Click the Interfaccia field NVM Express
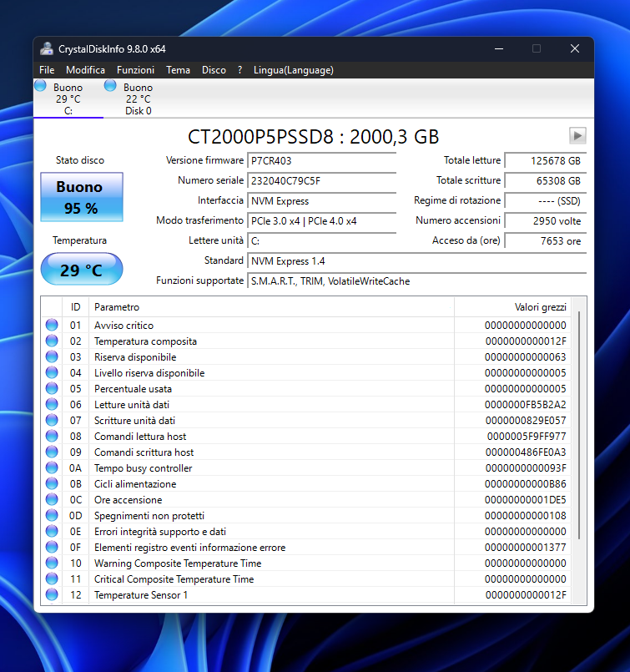630x672 pixels. (x=321, y=201)
